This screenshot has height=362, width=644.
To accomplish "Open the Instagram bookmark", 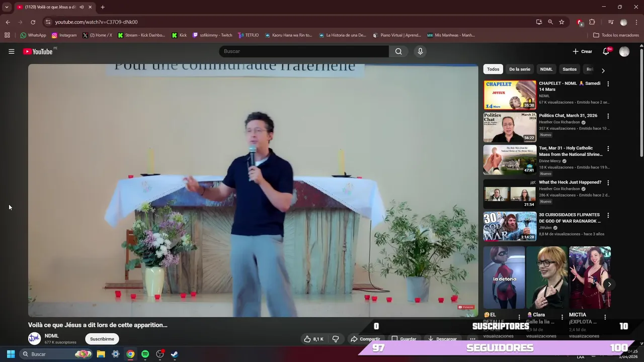I will coord(64,35).
